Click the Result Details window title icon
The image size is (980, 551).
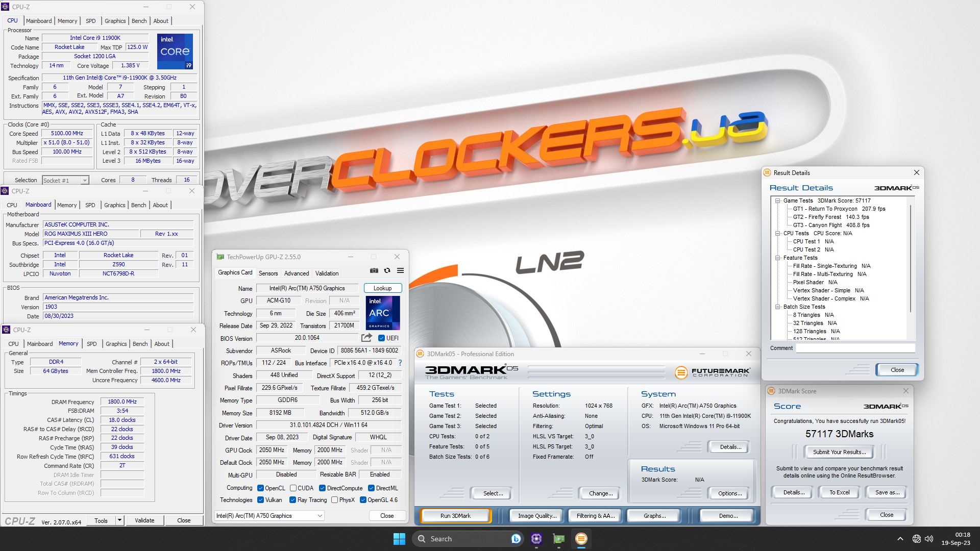tap(767, 172)
